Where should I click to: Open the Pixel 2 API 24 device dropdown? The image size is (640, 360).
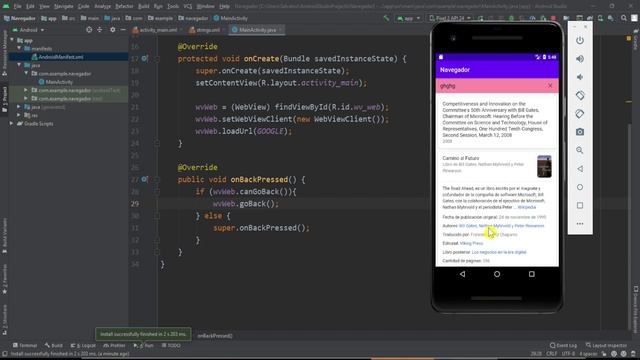450,18
